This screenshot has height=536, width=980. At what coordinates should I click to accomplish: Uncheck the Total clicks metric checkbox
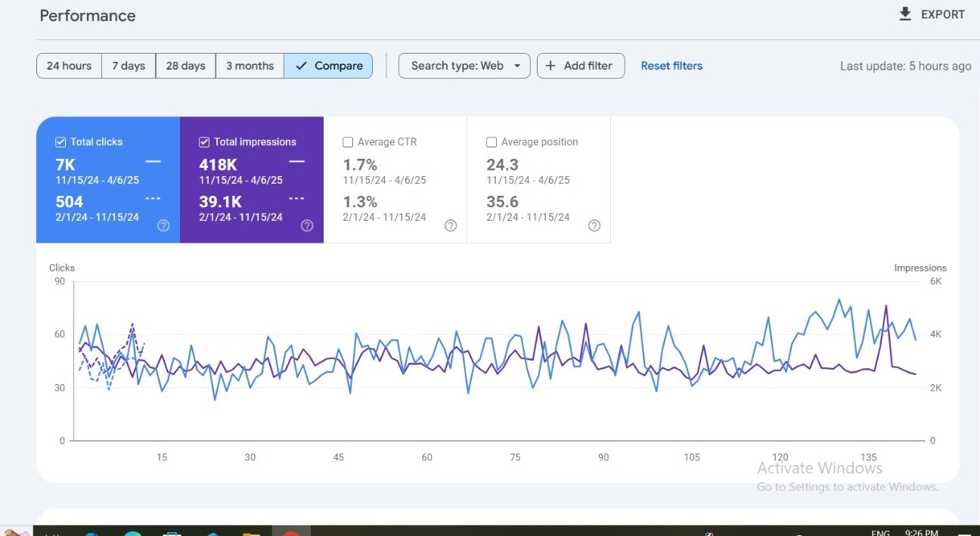[x=60, y=141]
